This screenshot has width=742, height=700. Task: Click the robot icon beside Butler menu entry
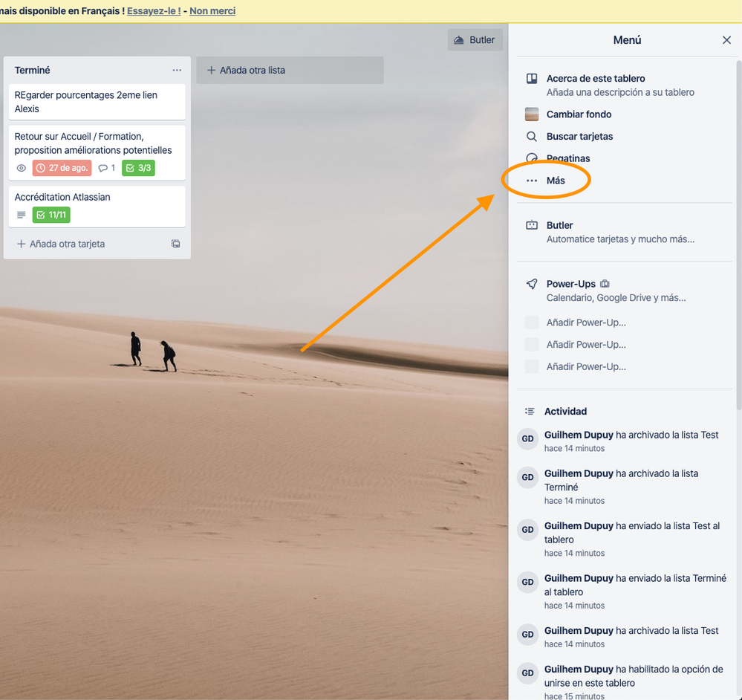pos(531,225)
